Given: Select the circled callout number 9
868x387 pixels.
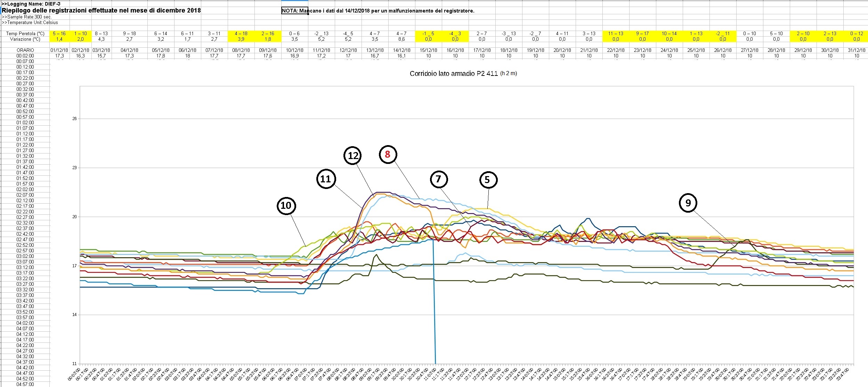Looking at the screenshot, I should 688,203.
